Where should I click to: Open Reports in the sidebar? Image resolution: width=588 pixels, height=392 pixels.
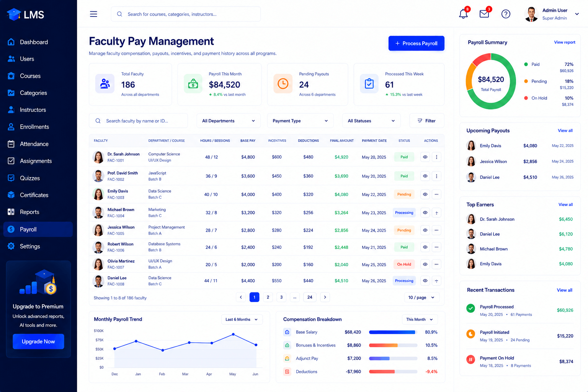pos(38,212)
